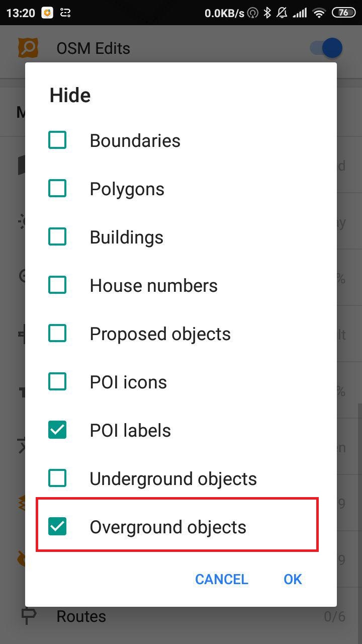Screen dimensions: 362x644
Task: Tick the Buildings checkbox
Action: pos(57,237)
